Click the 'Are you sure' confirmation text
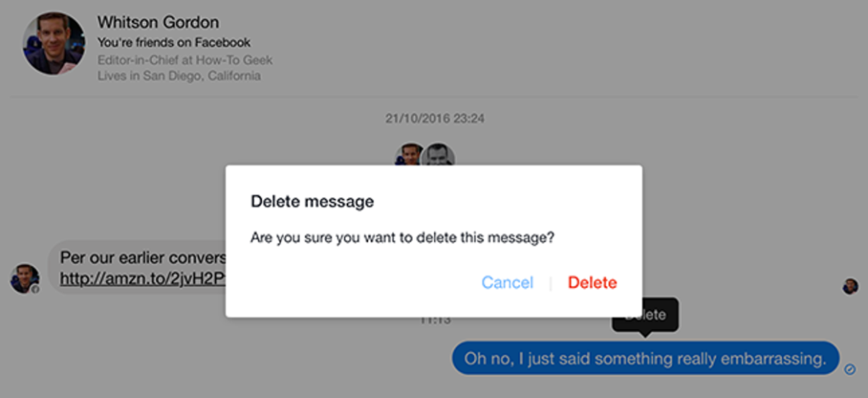This screenshot has height=398, width=868. pyautogui.click(x=403, y=238)
